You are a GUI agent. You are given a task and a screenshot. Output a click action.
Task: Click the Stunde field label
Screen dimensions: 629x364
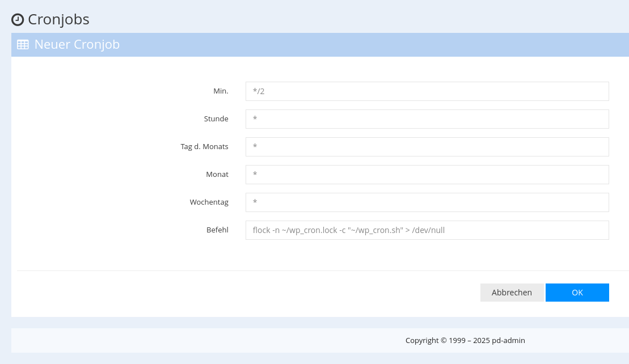(216, 118)
